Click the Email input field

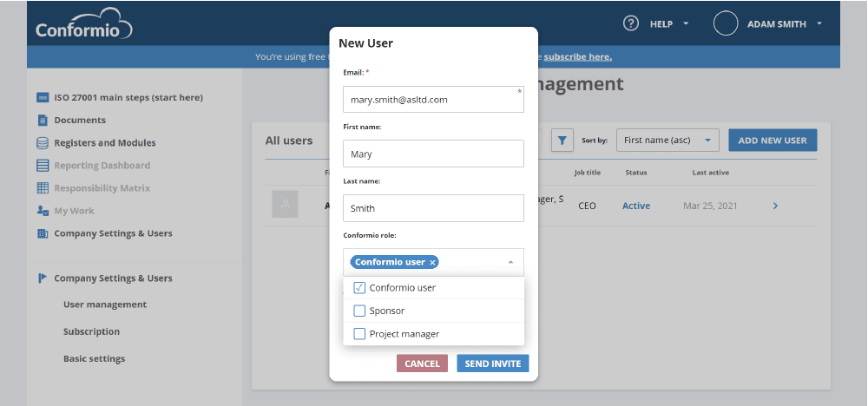point(433,100)
